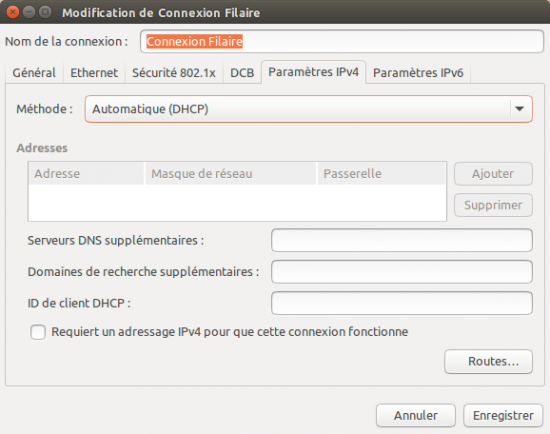Click the Serveurs DNS supplémentaires field
This screenshot has width=550, height=434.
coord(402,240)
